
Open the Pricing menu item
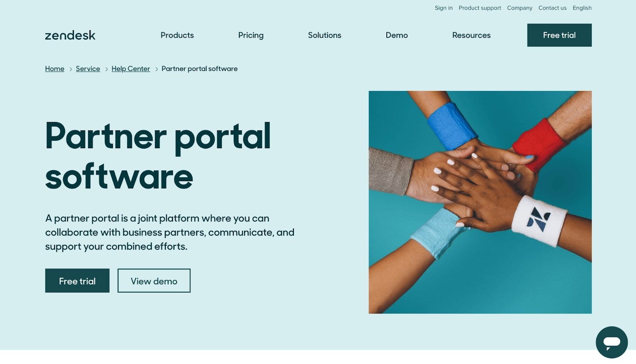(x=251, y=35)
